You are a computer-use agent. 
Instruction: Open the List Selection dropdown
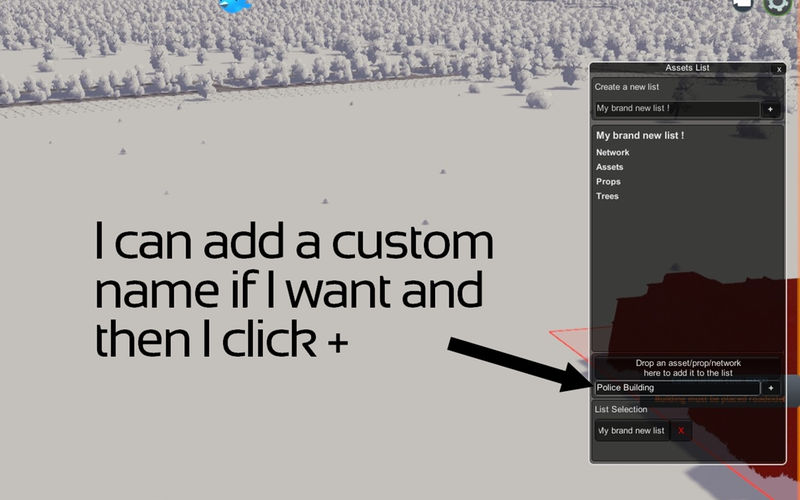[x=630, y=430]
